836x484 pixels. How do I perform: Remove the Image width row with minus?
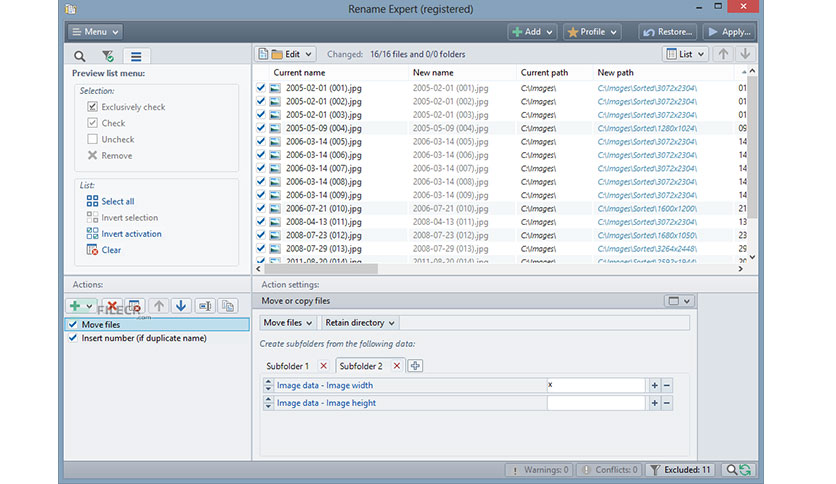point(666,385)
